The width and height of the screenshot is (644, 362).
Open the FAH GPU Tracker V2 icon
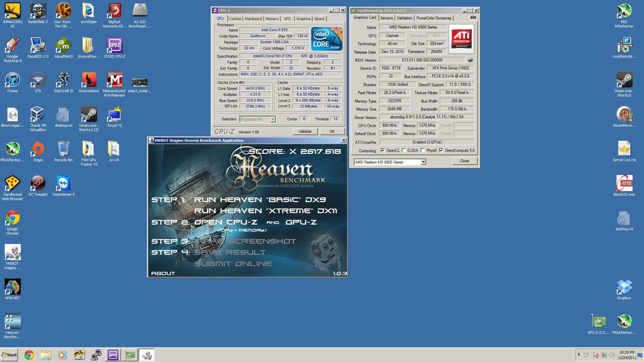point(89,154)
